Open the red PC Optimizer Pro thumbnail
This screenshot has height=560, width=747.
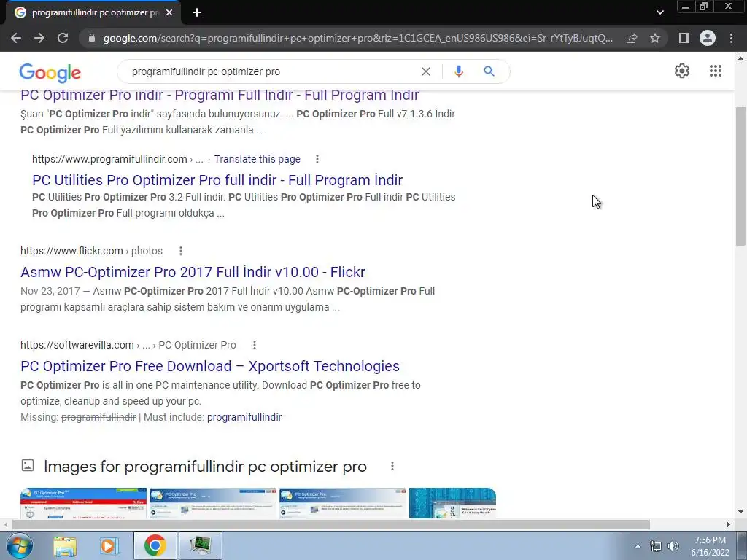[x=83, y=503]
